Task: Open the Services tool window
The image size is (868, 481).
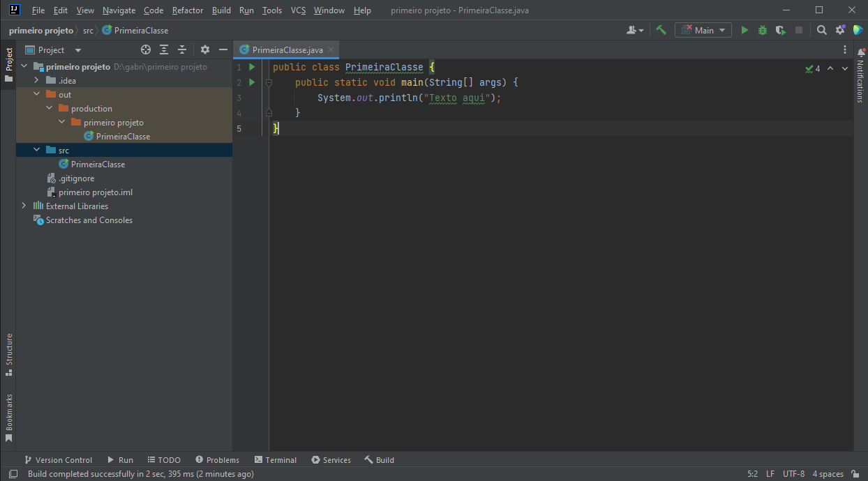Action: coord(331,460)
